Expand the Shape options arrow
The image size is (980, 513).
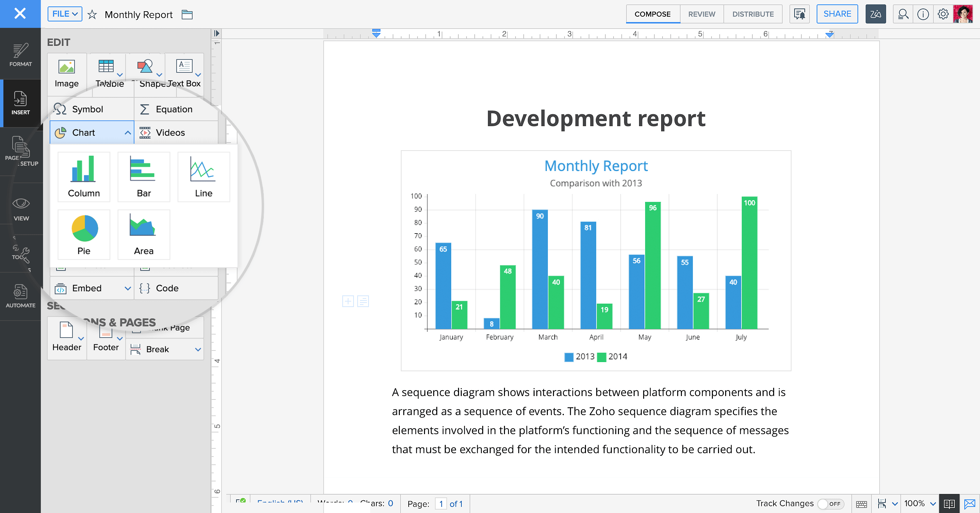(159, 75)
